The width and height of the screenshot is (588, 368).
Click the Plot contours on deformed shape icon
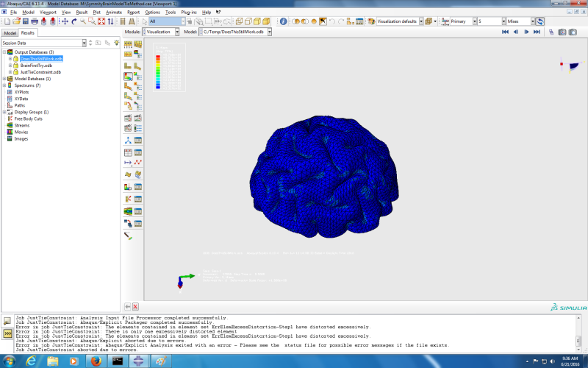[128, 77]
